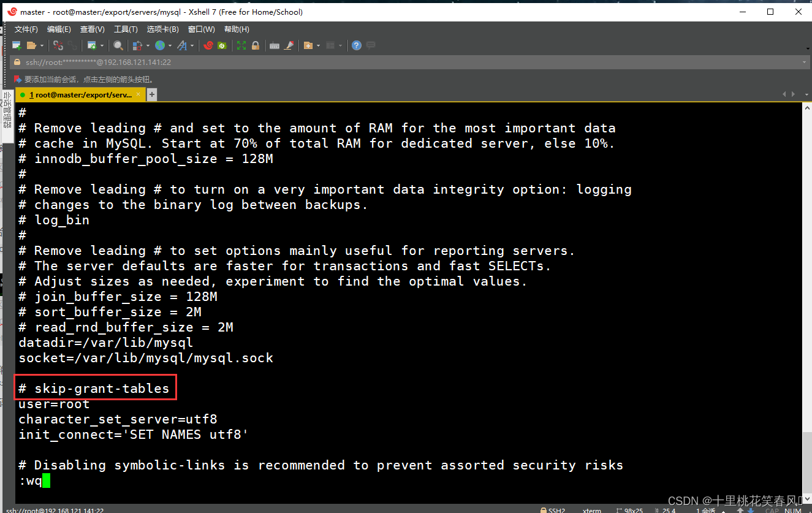Click the keyboard mapping icon
Image resolution: width=812 pixels, height=513 pixels.
click(275, 45)
